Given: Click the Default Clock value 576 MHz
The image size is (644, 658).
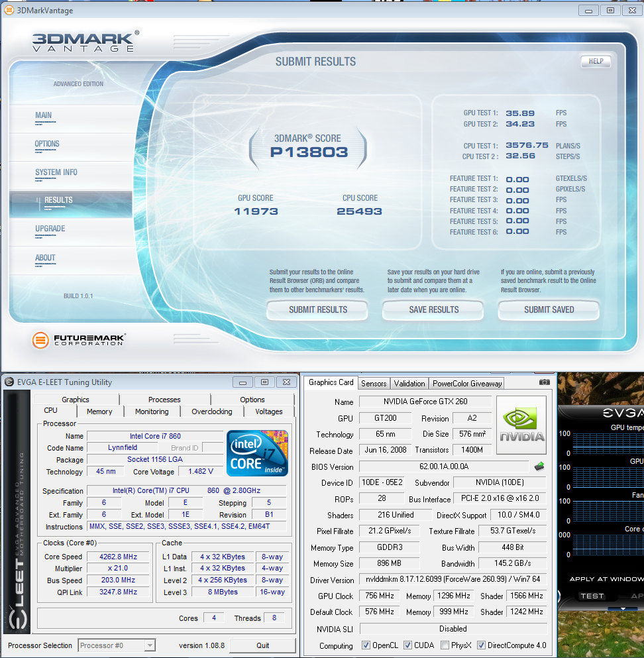Looking at the screenshot, I should coord(380,612).
